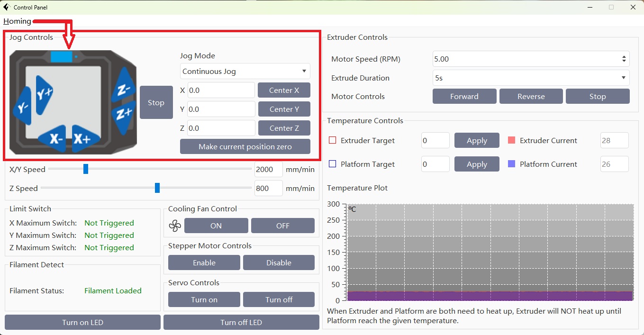Open the Jog Mode dropdown
The height and width of the screenshot is (335, 644).
[245, 72]
